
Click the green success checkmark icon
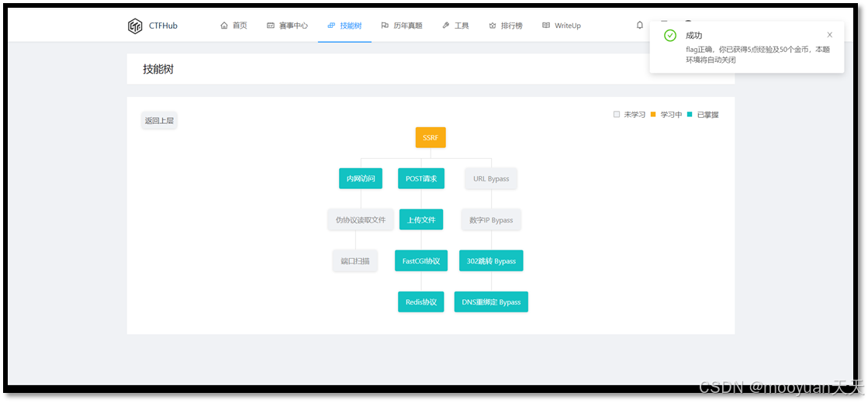point(670,36)
